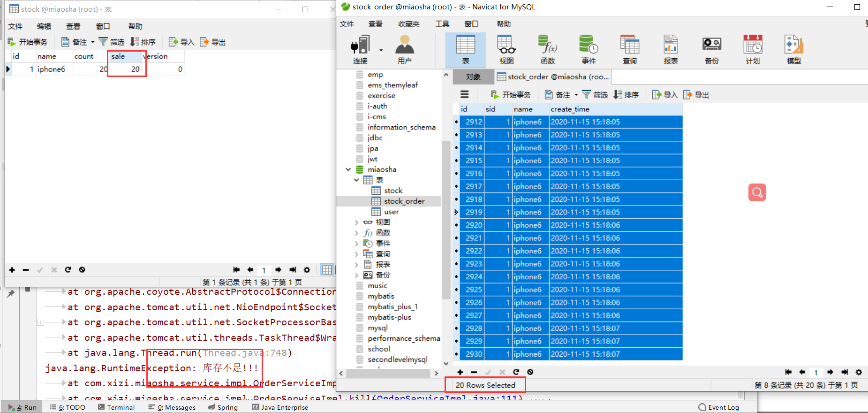Expand the 报表 tree node
This screenshot has width=868, height=413.
pos(356,265)
